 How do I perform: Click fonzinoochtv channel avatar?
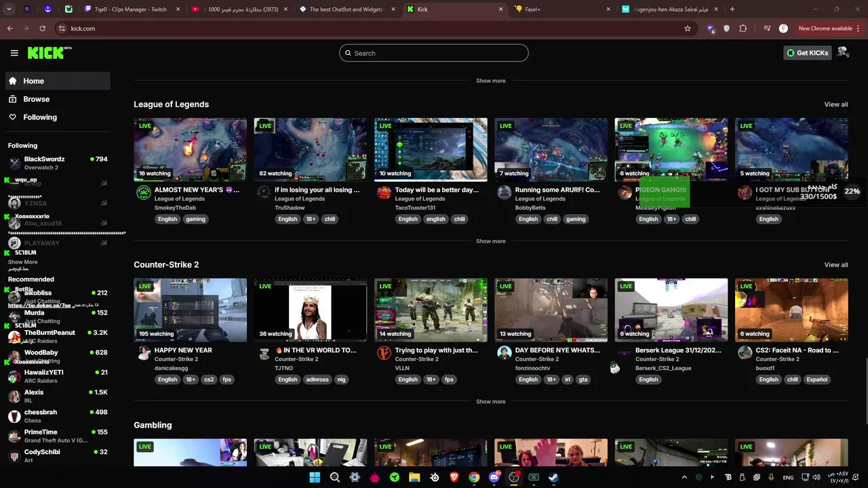point(504,353)
